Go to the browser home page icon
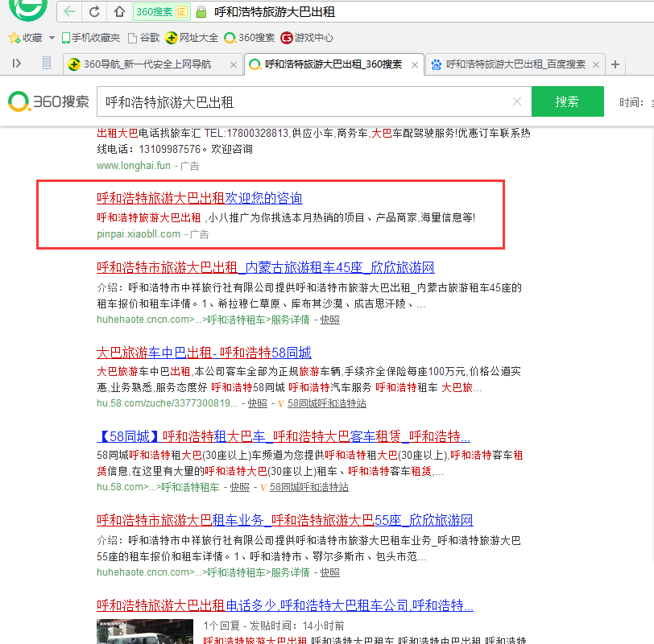Viewport: 654px width, 644px height. coord(120,11)
